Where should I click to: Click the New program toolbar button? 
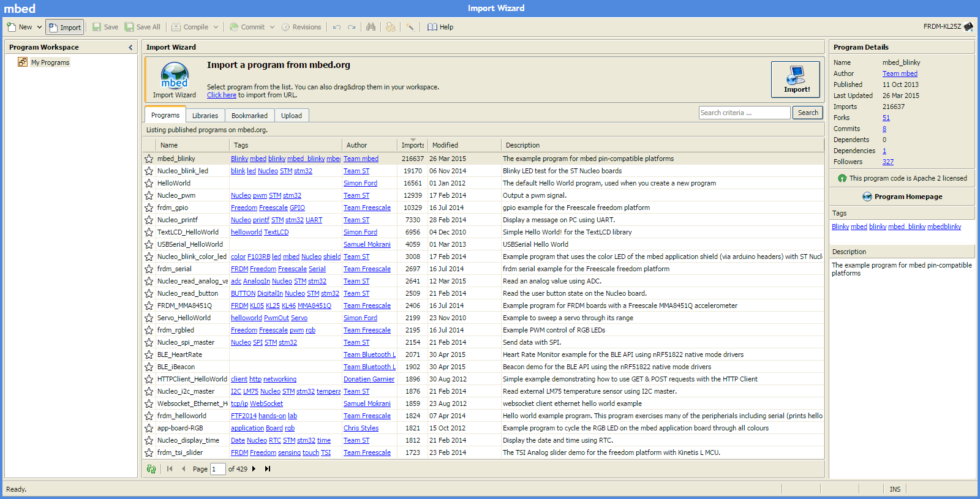click(x=19, y=27)
